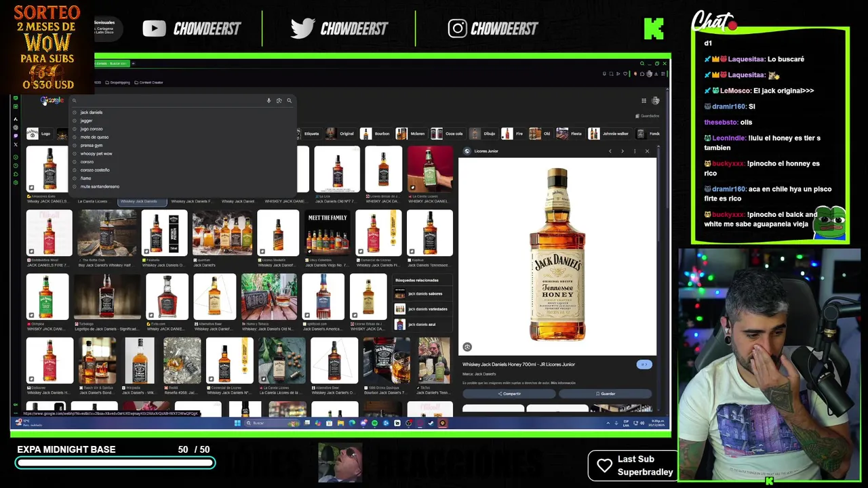
Task: Show next image in preview panel
Action: pos(622,151)
